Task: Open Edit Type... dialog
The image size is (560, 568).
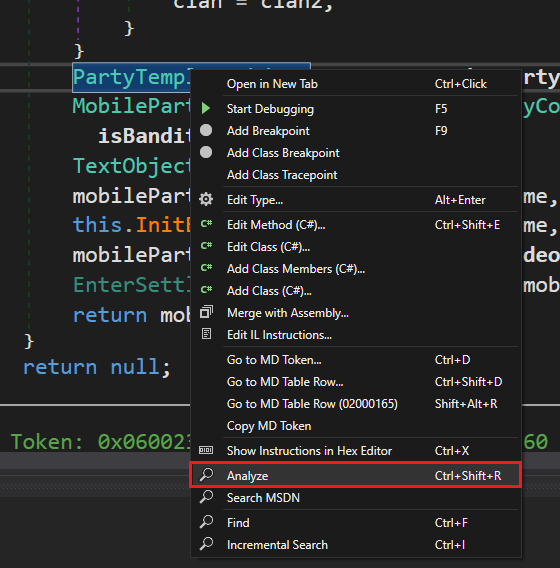Action: pos(356,200)
